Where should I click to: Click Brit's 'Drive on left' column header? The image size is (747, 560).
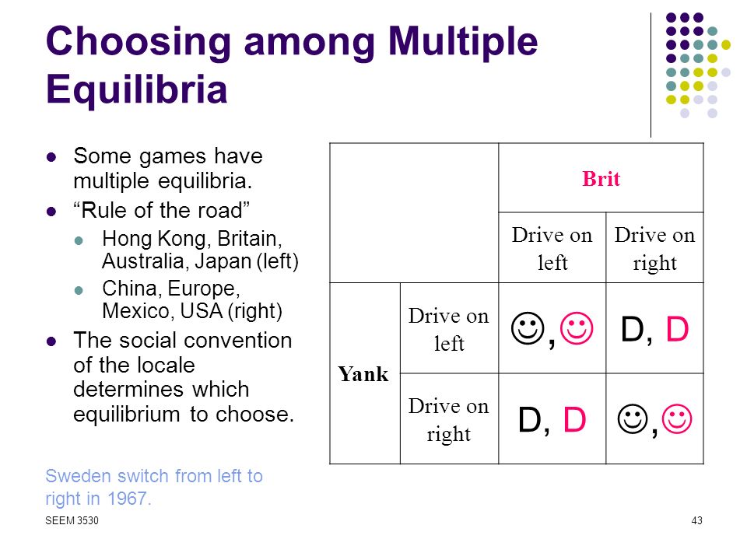[552, 247]
